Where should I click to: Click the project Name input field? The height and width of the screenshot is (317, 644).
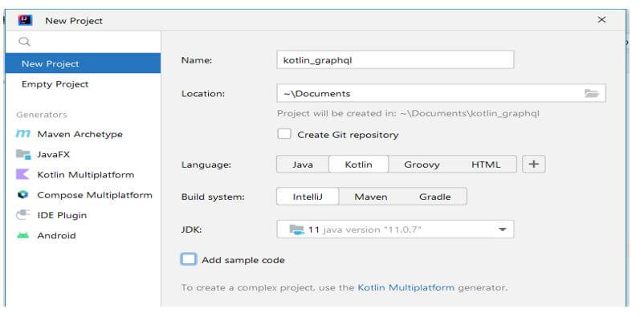pyautogui.click(x=395, y=60)
